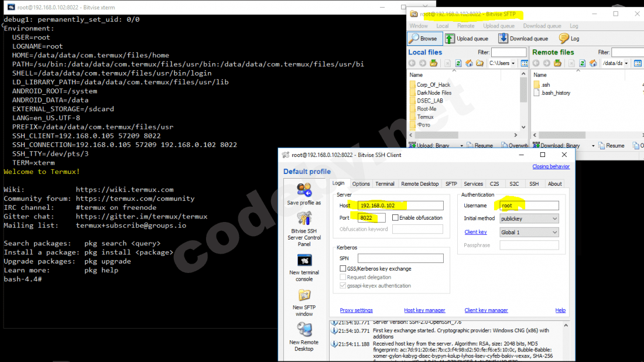Open Initial method publickey dropdown
Viewport: 644px width, 362px height.
pyautogui.click(x=529, y=218)
